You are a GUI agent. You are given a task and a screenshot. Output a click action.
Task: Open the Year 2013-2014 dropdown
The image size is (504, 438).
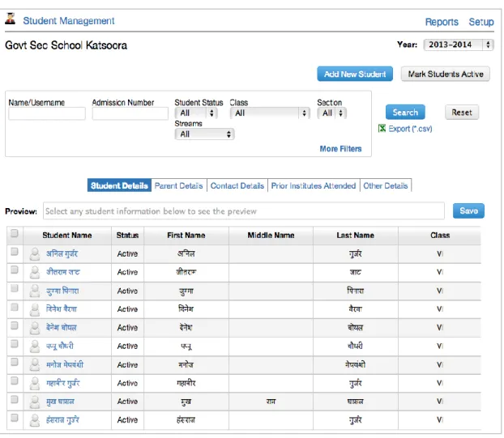coord(459,45)
